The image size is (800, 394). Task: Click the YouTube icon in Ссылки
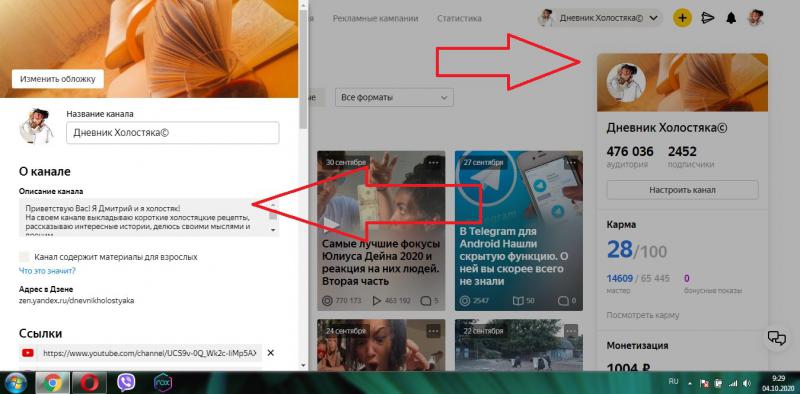(x=28, y=353)
